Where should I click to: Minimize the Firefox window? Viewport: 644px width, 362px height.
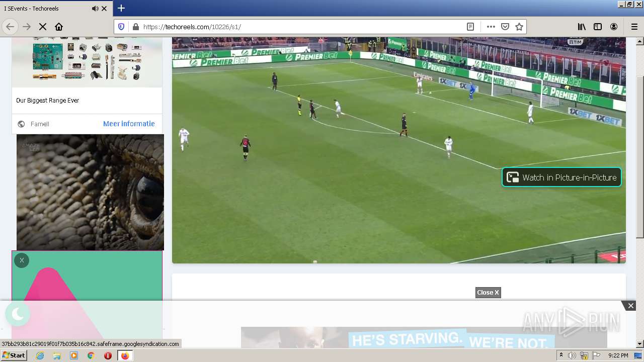[x=621, y=5]
